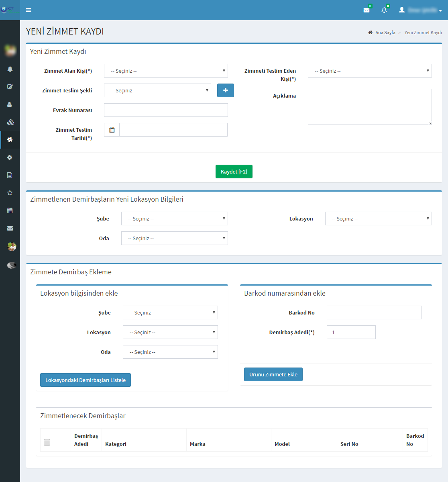Go to Ana Sayfa breadcrumb link
This screenshot has height=482, width=448.
click(x=385, y=33)
